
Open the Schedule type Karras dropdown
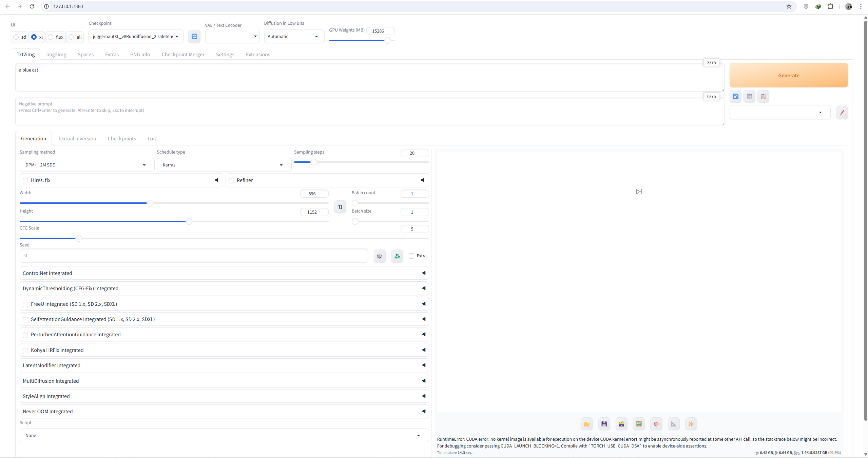[224, 165]
